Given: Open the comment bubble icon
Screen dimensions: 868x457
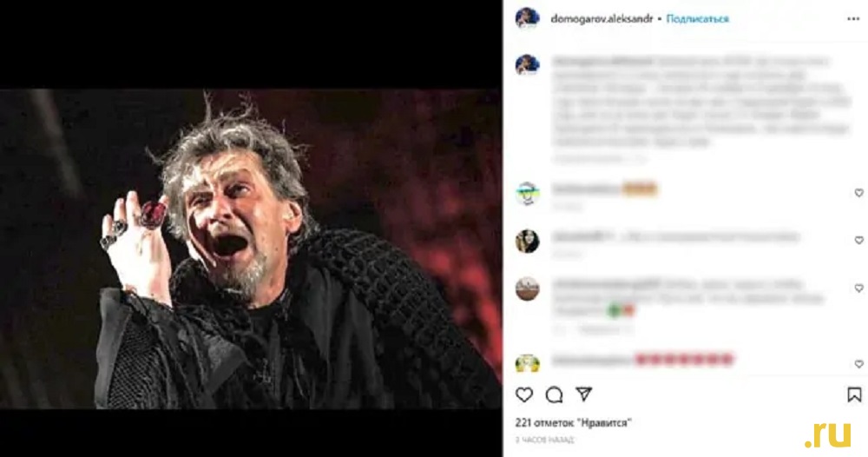Looking at the screenshot, I should 554,395.
